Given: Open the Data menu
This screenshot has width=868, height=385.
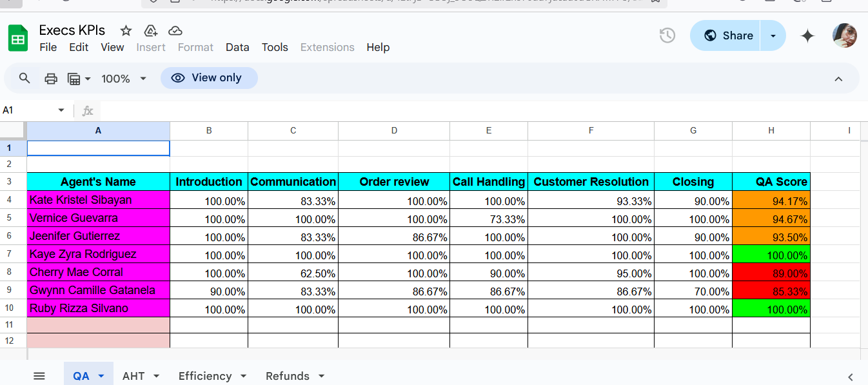Looking at the screenshot, I should (x=237, y=47).
